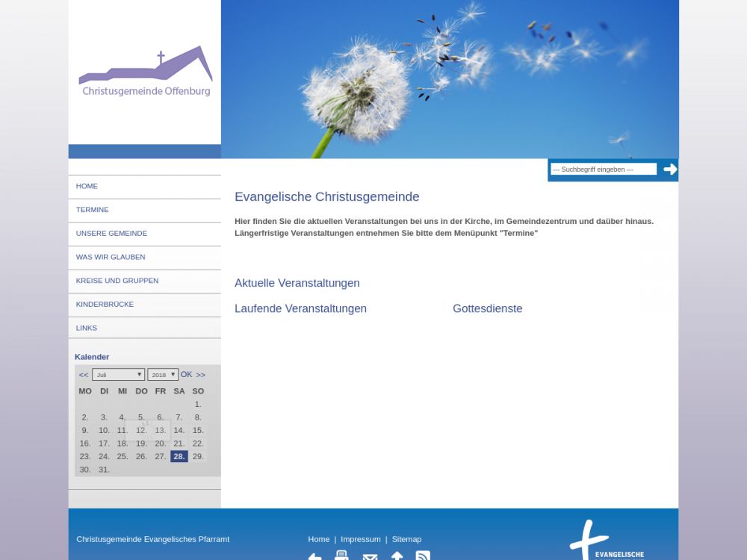
Task: Click the envelope mail icon in footer
Action: point(370,557)
